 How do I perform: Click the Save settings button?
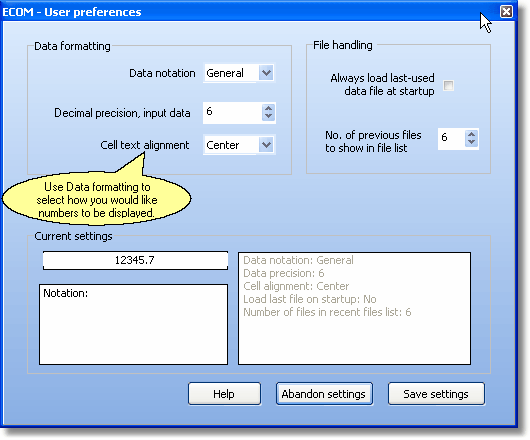pos(436,394)
